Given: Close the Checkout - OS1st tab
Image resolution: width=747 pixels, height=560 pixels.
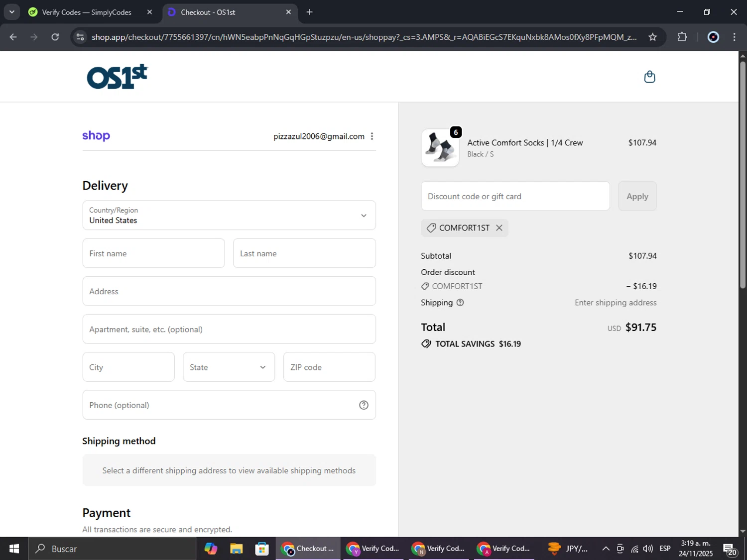Looking at the screenshot, I should (x=288, y=12).
